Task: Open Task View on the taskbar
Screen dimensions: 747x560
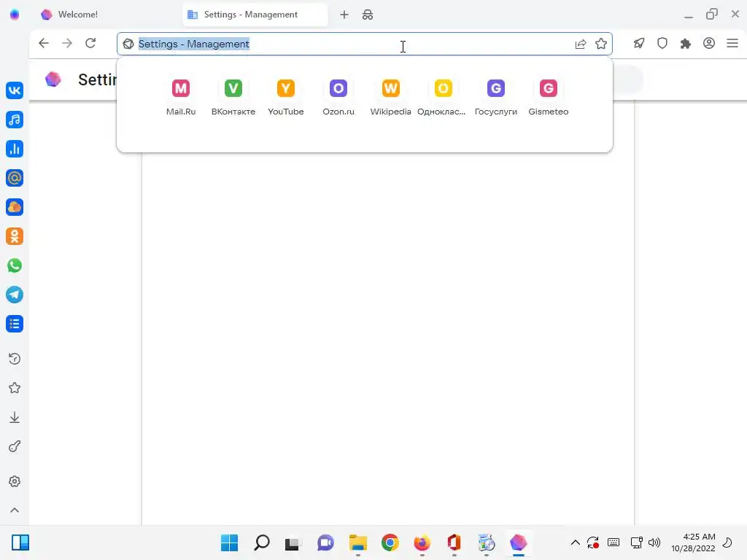Action: coord(293,542)
